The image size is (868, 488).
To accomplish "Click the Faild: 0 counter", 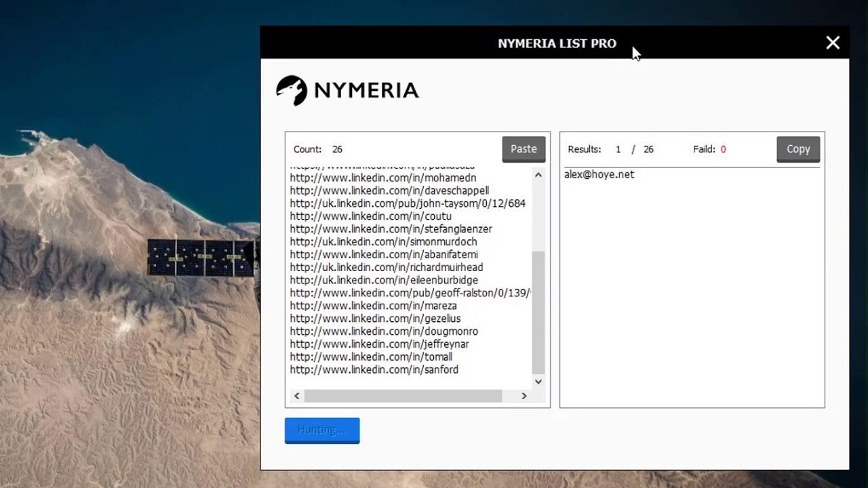I will point(709,149).
